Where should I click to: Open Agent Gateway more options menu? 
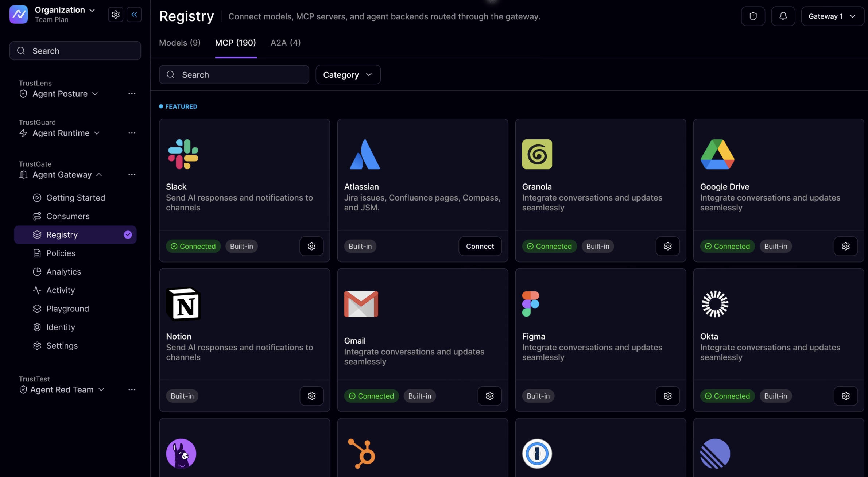click(x=132, y=175)
